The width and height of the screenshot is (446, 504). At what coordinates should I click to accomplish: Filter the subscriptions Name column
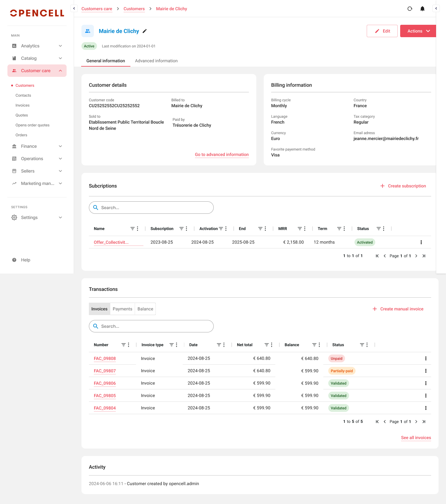tap(132, 229)
